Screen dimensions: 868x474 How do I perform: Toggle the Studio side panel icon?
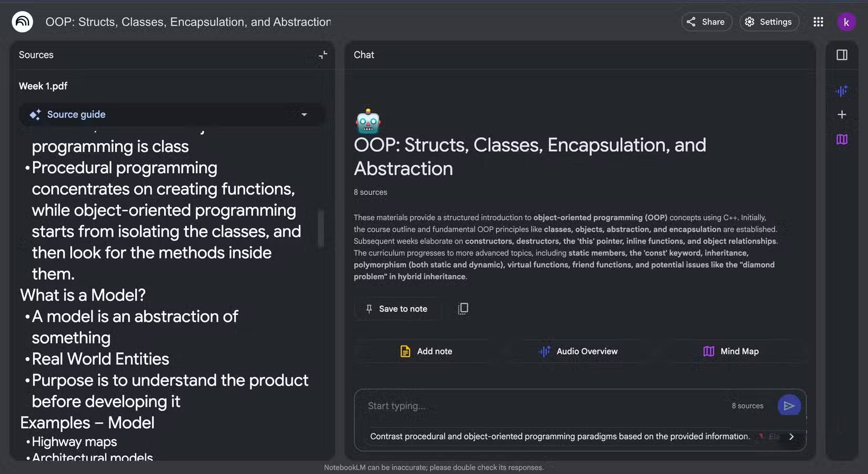842,55
